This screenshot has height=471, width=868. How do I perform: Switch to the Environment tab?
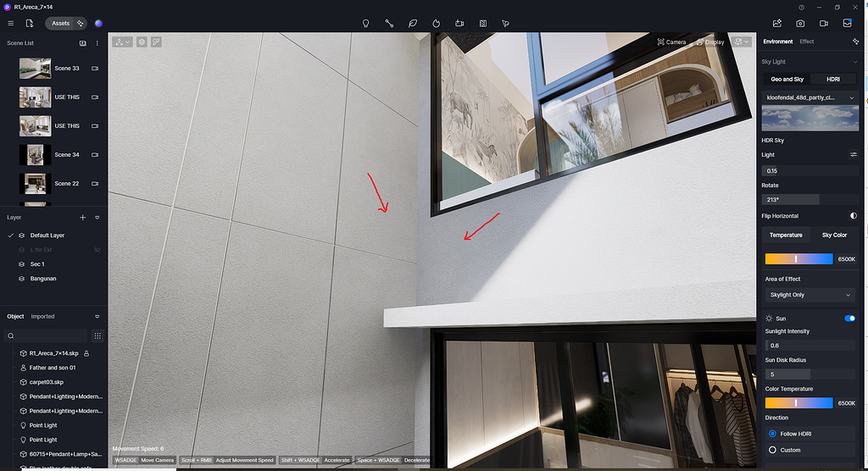coord(778,42)
